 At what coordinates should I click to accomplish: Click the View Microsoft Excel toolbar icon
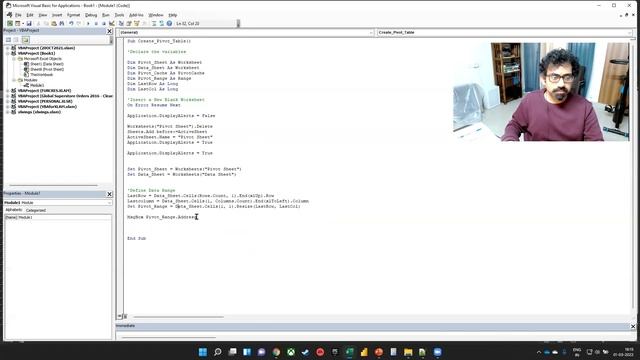click(10, 24)
